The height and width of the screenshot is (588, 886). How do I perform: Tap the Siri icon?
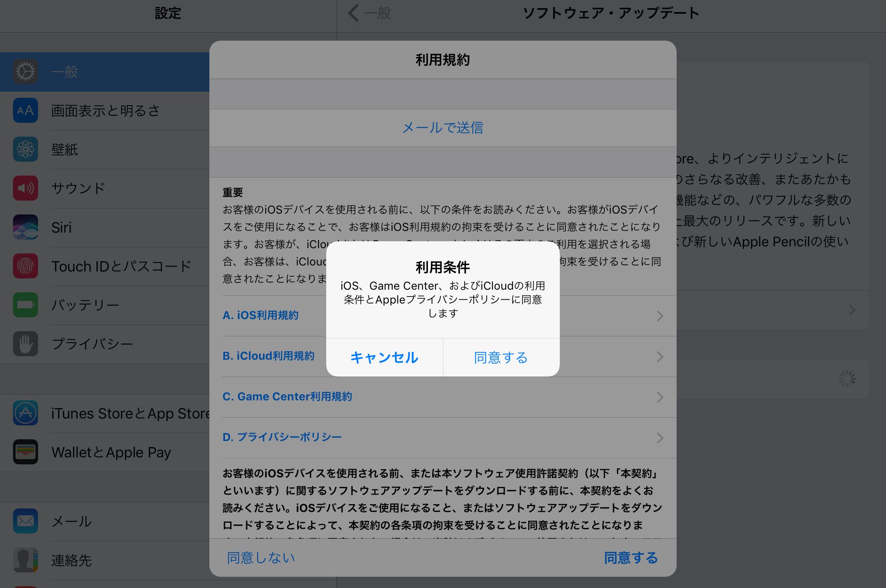[x=26, y=227]
